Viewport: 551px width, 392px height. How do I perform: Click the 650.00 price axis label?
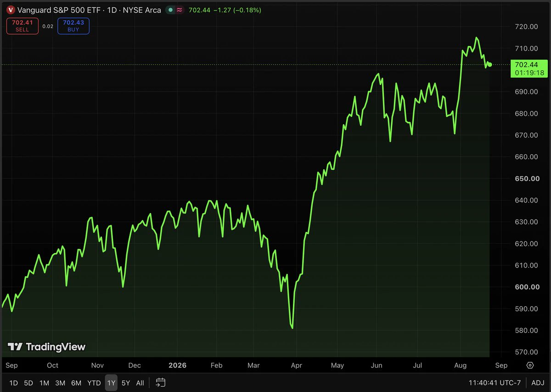click(527, 179)
